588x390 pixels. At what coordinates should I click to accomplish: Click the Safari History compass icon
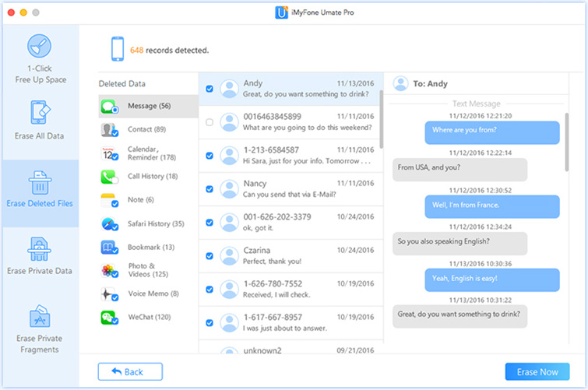(110, 224)
